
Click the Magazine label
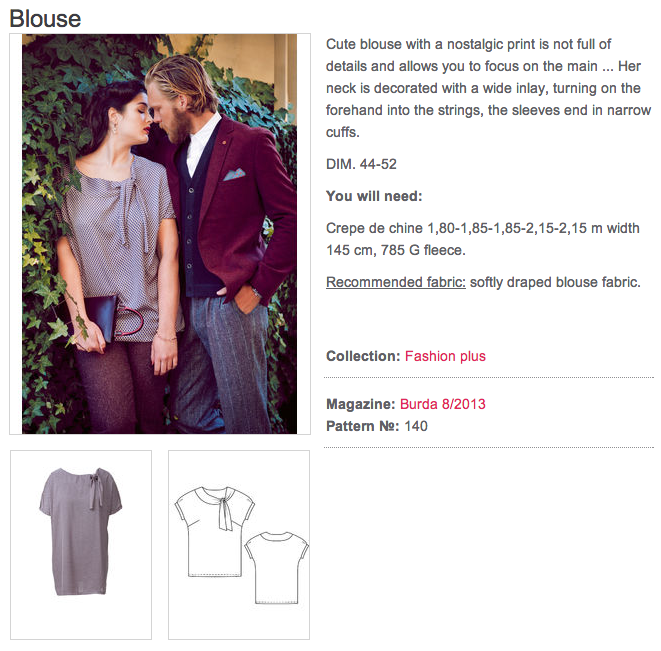click(361, 405)
